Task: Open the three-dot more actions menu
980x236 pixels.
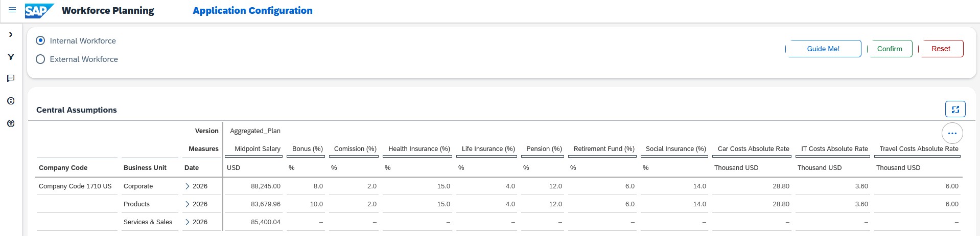Action: point(952,133)
